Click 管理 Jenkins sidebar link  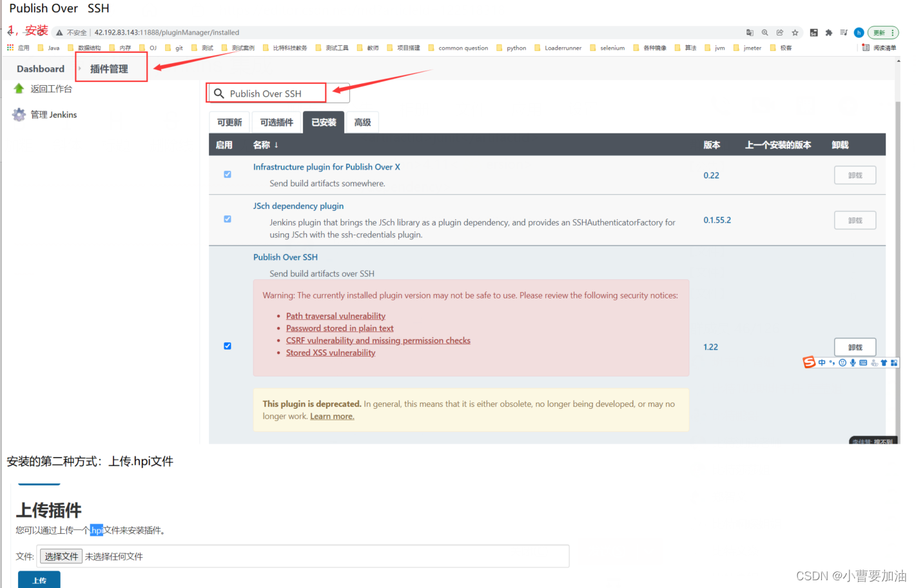54,115
